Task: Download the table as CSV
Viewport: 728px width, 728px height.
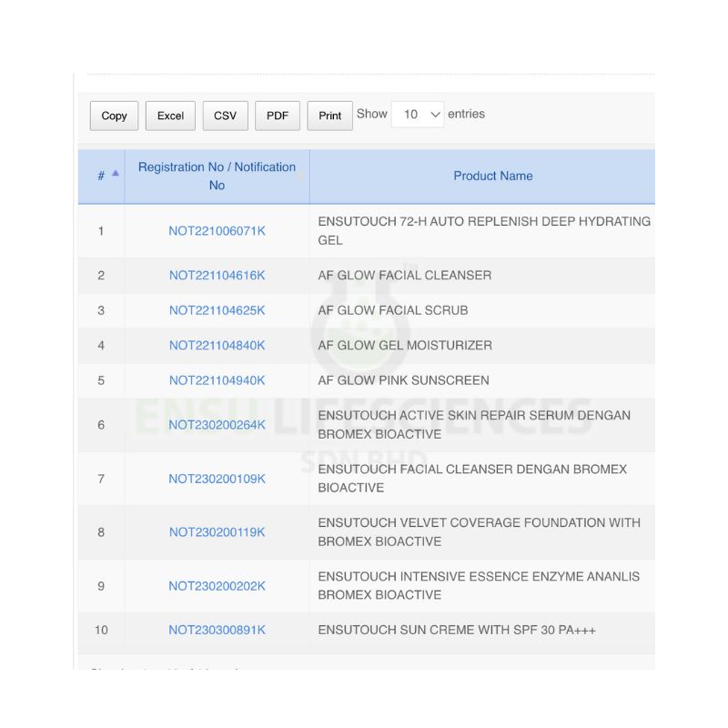Action: click(225, 116)
